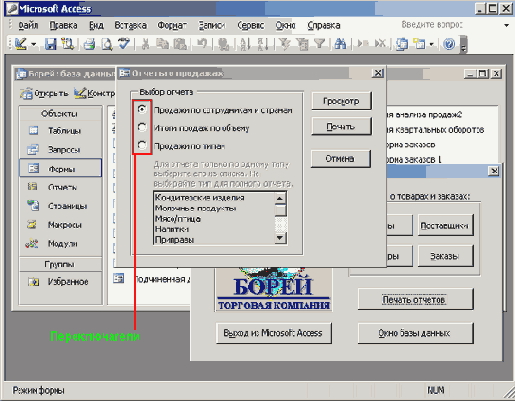The image size is (515, 401).
Task: Click the New Record icon
Action: pyautogui.click(x=363, y=44)
